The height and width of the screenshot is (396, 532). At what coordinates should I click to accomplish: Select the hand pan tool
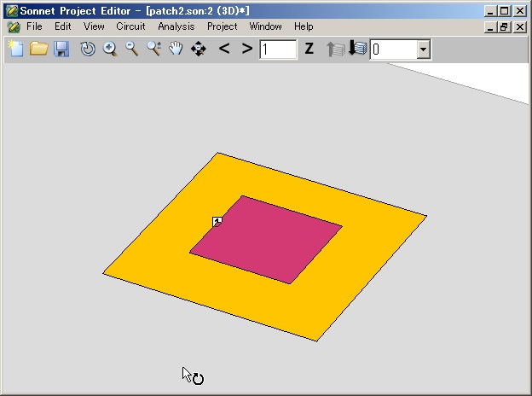coord(176,49)
